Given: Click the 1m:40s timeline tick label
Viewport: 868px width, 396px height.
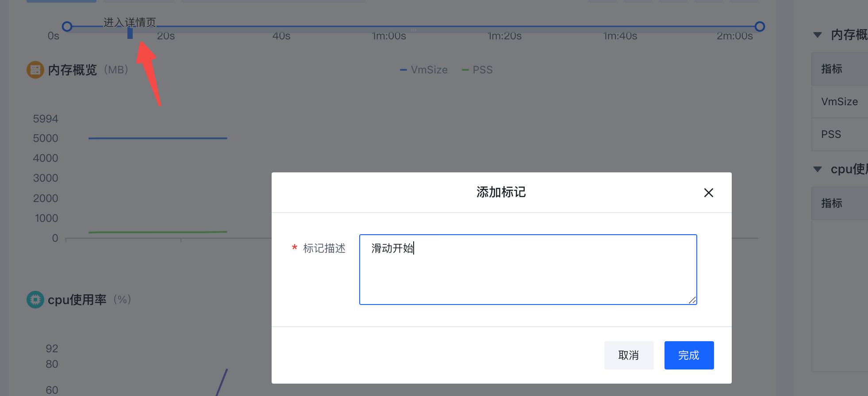Looking at the screenshot, I should pyautogui.click(x=620, y=36).
